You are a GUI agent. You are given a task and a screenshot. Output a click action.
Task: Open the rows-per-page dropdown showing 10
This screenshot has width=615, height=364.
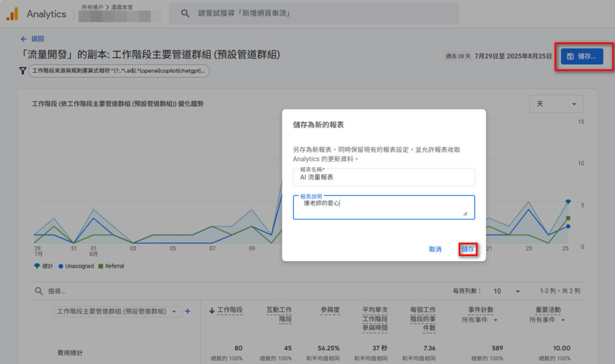[506, 291]
